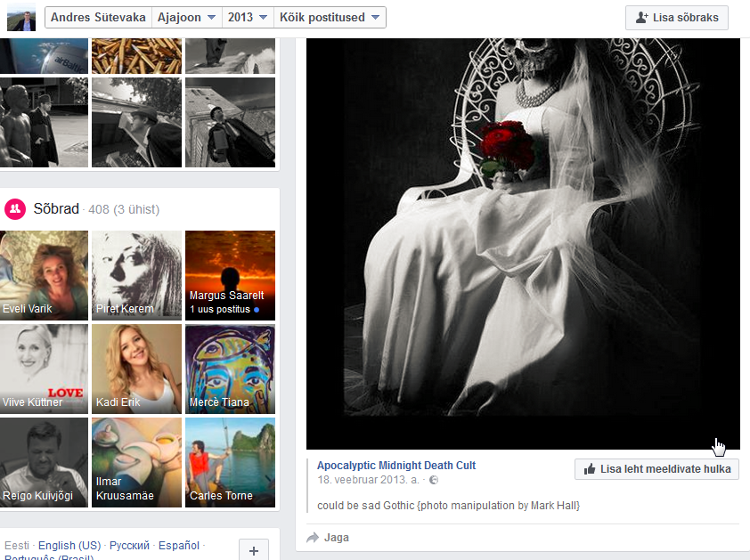
Task: Open the skeleton bride post image
Action: pyautogui.click(x=523, y=244)
